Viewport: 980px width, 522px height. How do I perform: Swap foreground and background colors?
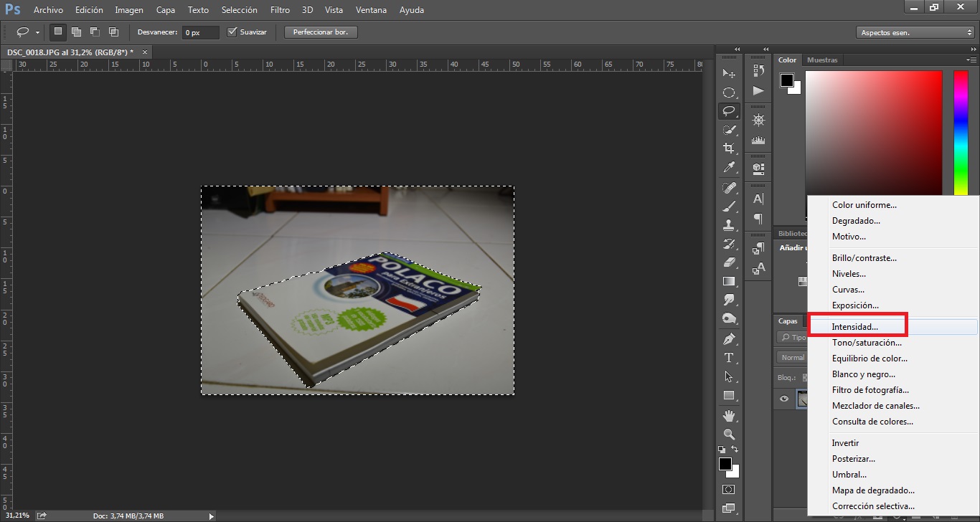(735, 450)
